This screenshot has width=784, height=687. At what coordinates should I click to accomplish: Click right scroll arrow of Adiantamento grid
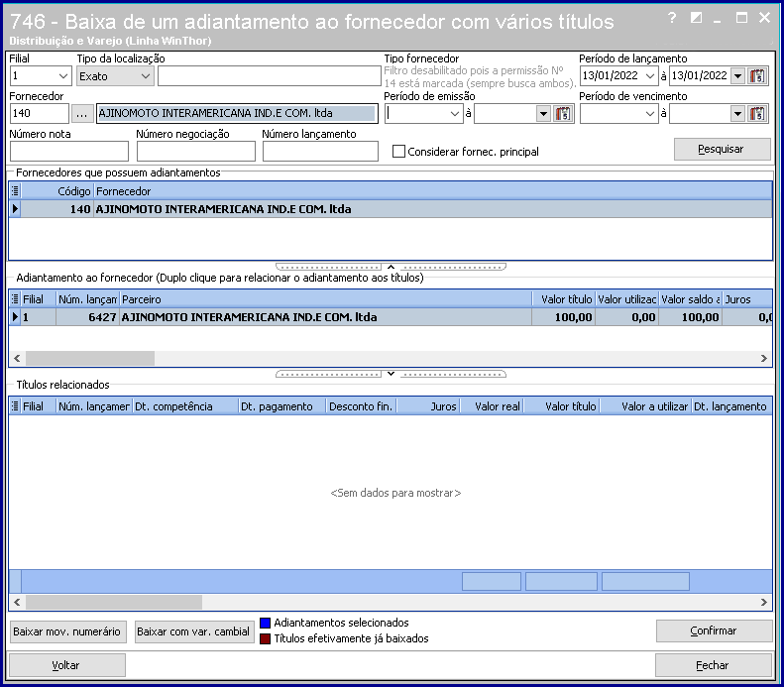click(x=763, y=358)
